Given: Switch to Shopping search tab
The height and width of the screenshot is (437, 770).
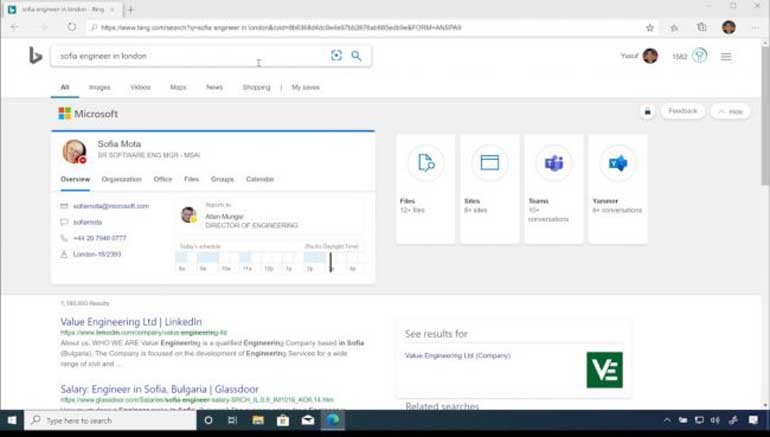Looking at the screenshot, I should (x=256, y=87).
